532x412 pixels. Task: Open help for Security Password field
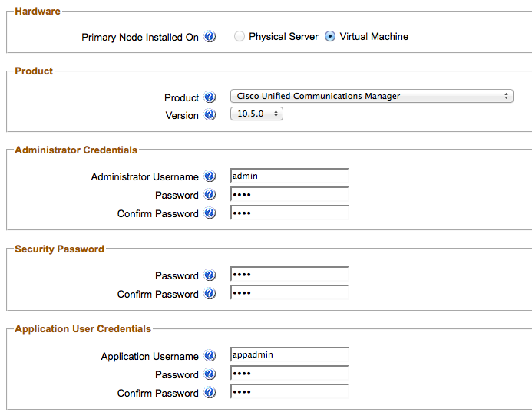pos(210,275)
